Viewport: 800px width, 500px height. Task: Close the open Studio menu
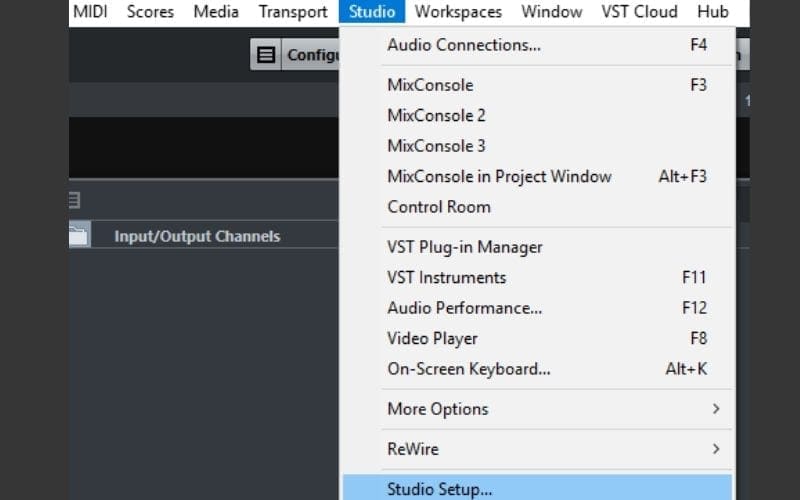(372, 11)
